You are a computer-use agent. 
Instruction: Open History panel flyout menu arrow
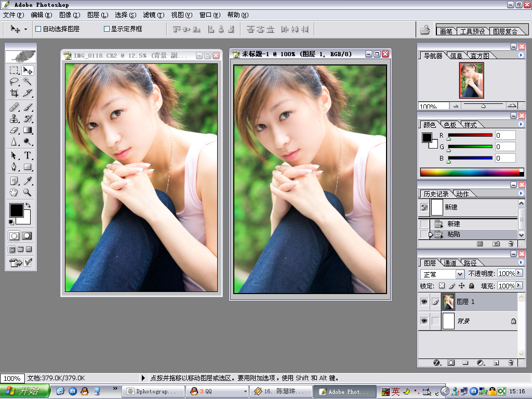(x=521, y=193)
